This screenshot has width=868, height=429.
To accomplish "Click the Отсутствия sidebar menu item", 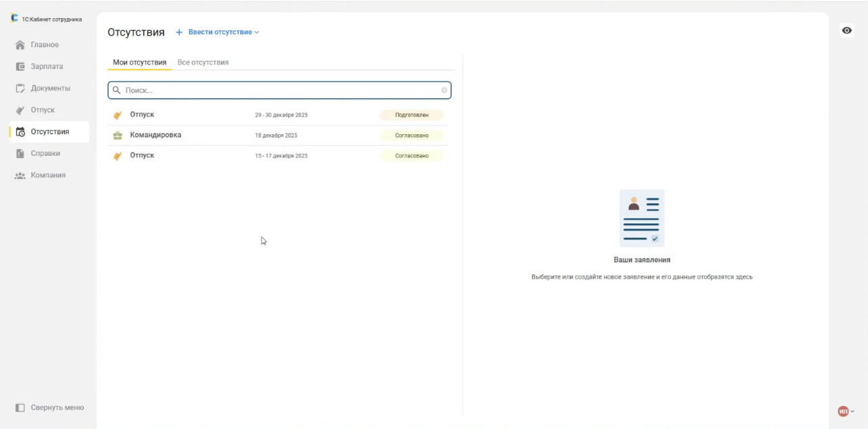I will (49, 132).
